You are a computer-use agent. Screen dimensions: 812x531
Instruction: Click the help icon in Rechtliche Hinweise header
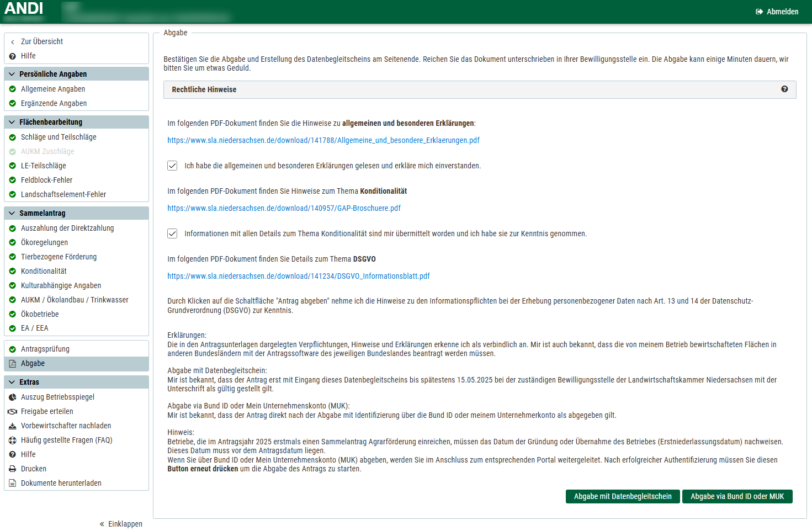tap(784, 89)
